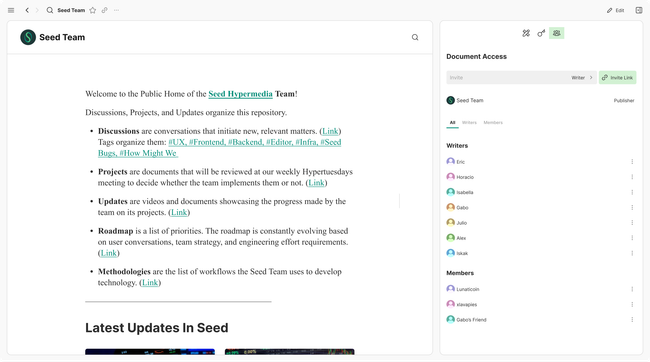Click the Invite Link button
This screenshot has height=362, width=650.
[x=617, y=78]
